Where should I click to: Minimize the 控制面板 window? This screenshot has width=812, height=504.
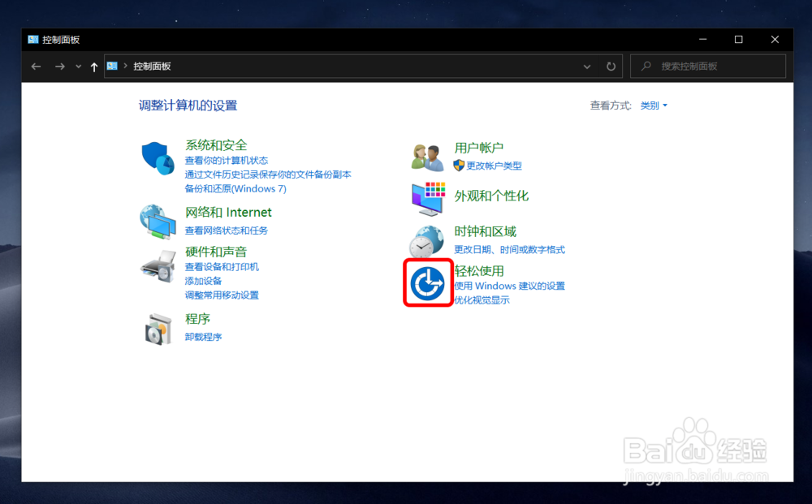click(x=702, y=39)
